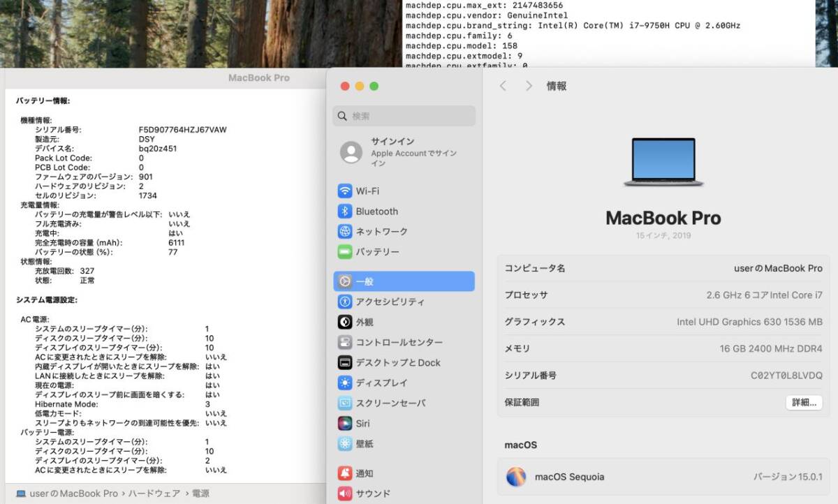Select ハードウェア in the path bar
The height and width of the screenshot is (504, 838).
pos(154,494)
